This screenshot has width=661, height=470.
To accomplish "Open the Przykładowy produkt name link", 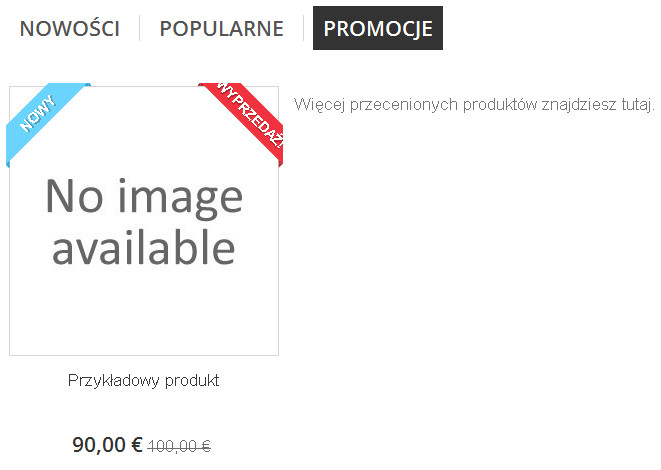I will pyautogui.click(x=143, y=380).
